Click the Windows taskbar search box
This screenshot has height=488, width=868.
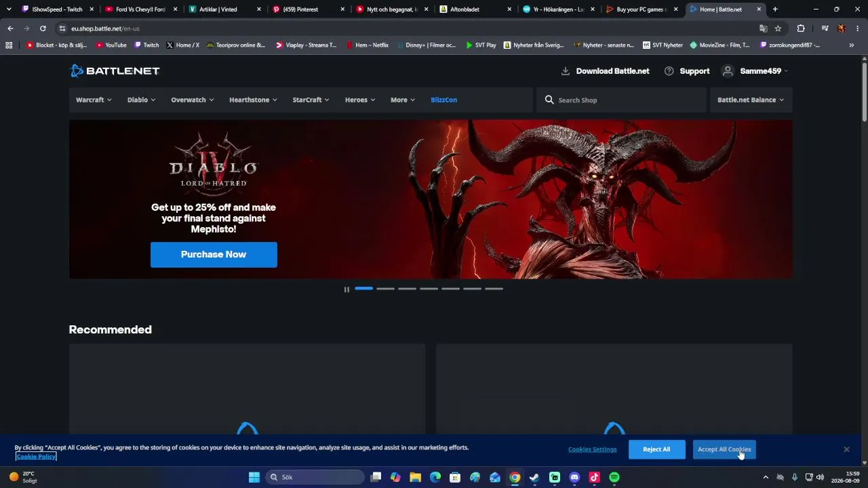pyautogui.click(x=315, y=477)
